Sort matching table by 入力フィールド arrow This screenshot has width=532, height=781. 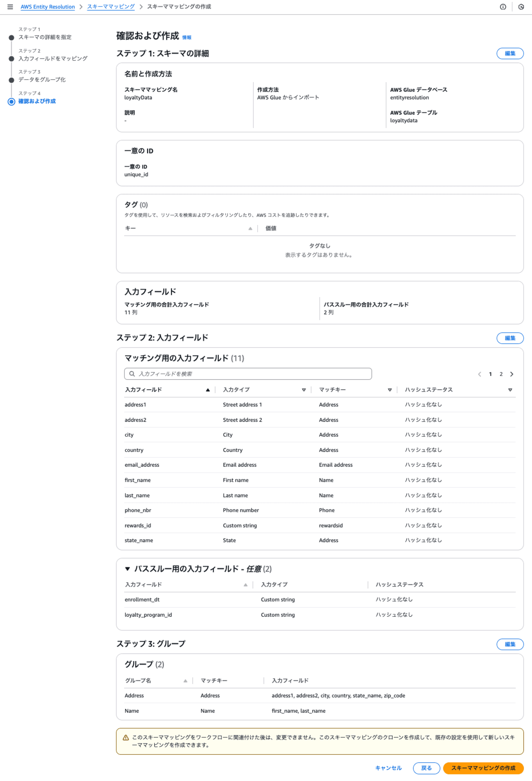coord(208,390)
